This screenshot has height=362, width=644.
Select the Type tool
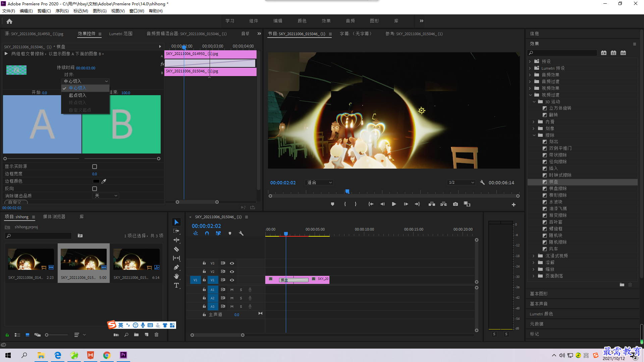pos(176,285)
